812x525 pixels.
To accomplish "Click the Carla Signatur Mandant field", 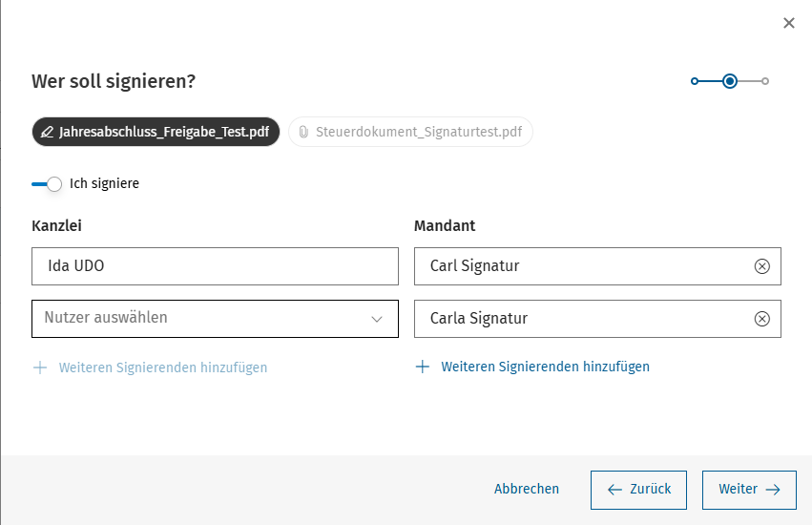I will pyautogui.click(x=597, y=318).
